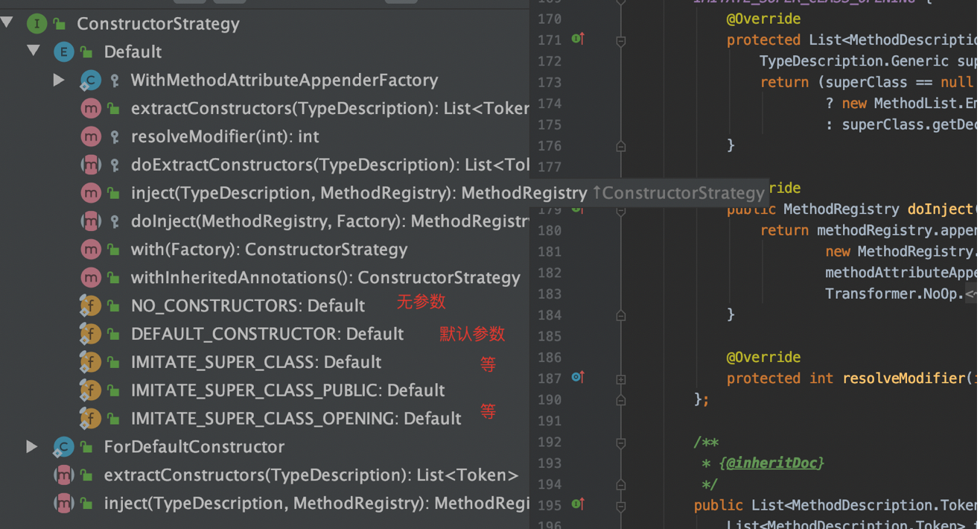Screen dimensions: 980x529
Task: Click the resolveModifier method name on line 187
Action: pyautogui.click(x=904, y=378)
